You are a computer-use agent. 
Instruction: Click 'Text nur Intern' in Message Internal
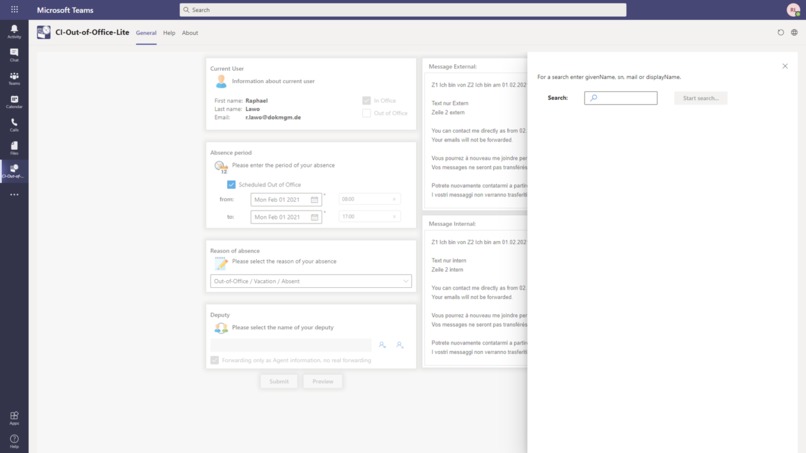[x=449, y=261]
